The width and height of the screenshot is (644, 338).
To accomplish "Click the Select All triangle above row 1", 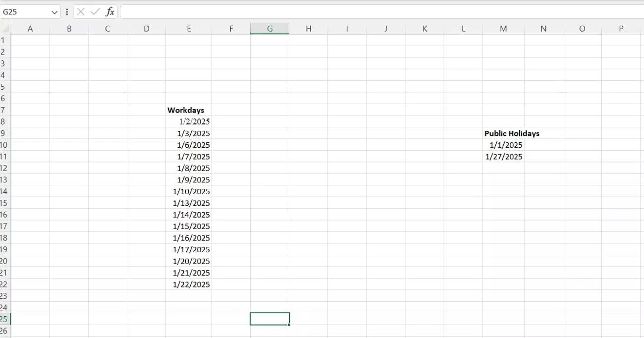I will click(4, 28).
